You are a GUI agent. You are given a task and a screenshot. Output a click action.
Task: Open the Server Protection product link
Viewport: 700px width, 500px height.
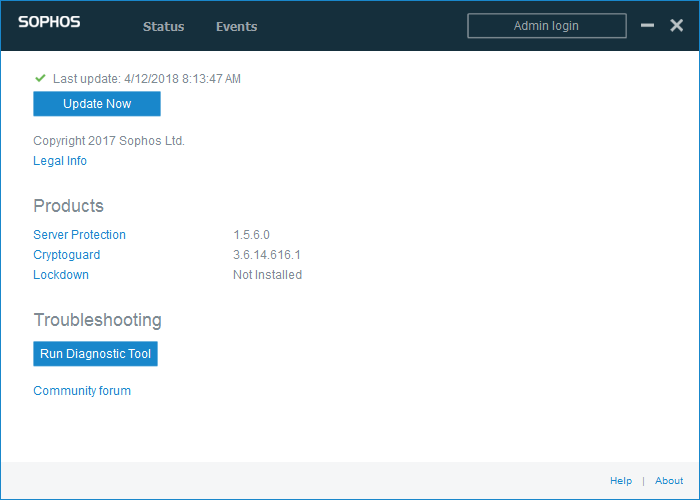[79, 235]
